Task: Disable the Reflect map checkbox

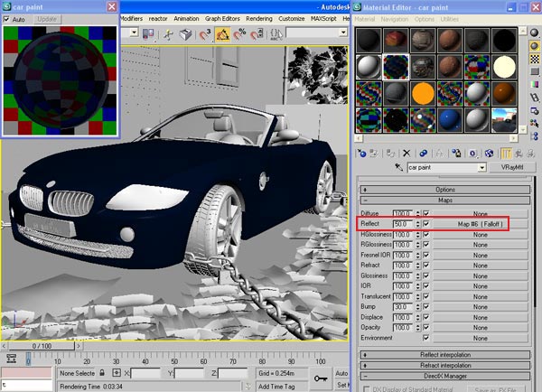Action: 426,222
